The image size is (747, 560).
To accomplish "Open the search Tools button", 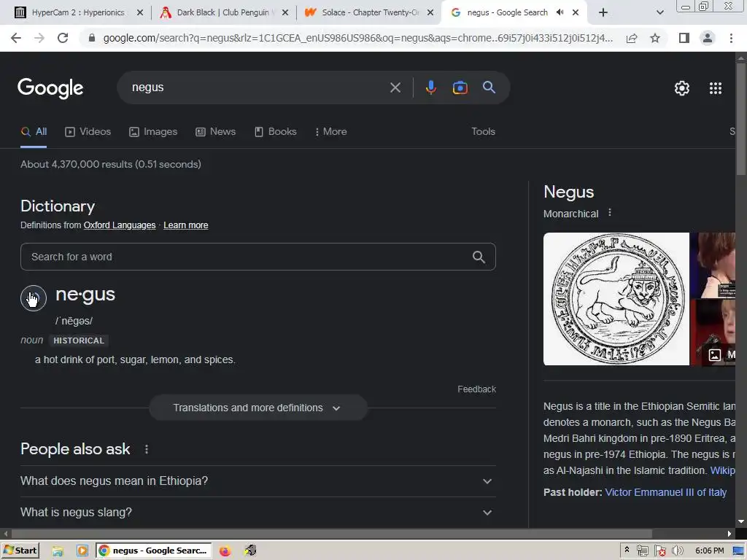I will pyautogui.click(x=483, y=132).
